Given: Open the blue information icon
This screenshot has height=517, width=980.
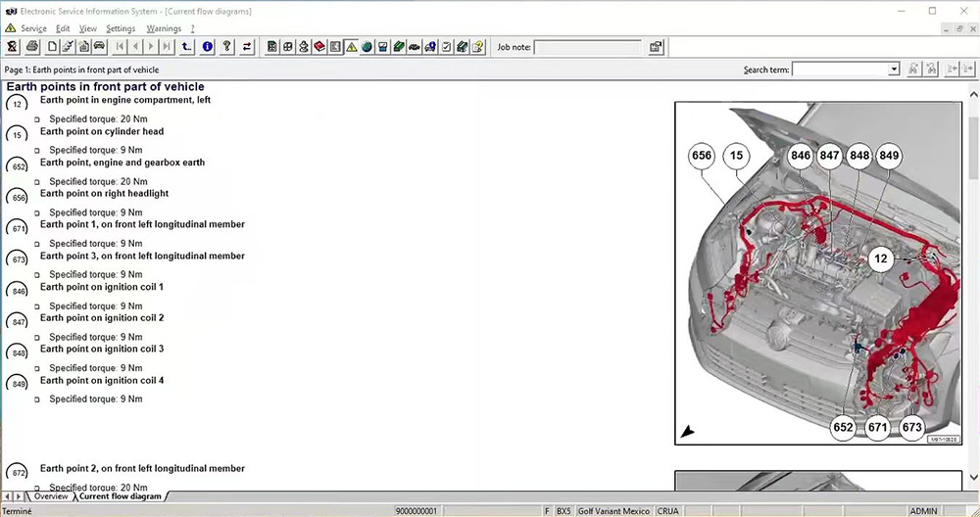Looking at the screenshot, I should pos(208,47).
